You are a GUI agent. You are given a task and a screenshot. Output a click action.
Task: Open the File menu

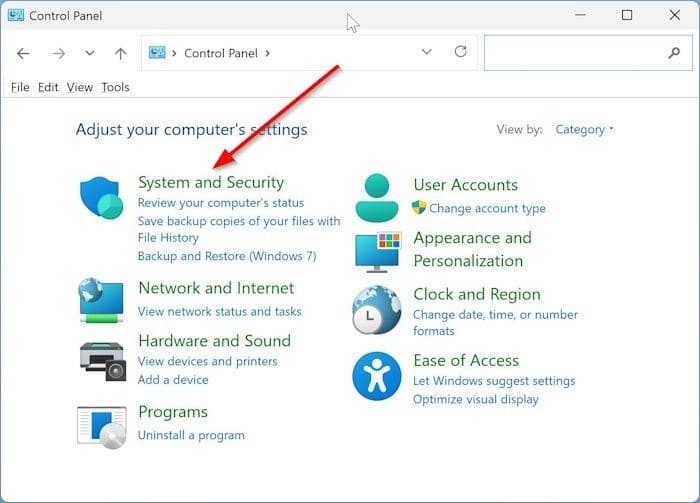(x=20, y=87)
